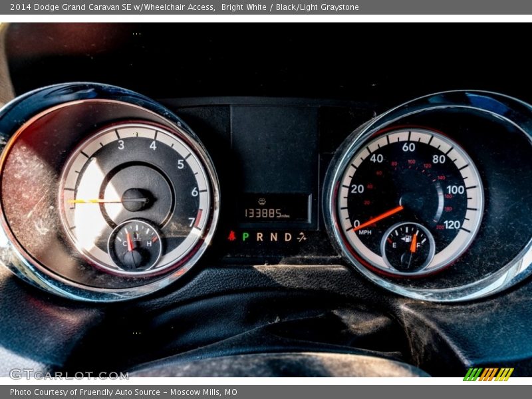Click the Fruendly Auto Source photo credit
Screen dimensions: 532x399
point(123,392)
